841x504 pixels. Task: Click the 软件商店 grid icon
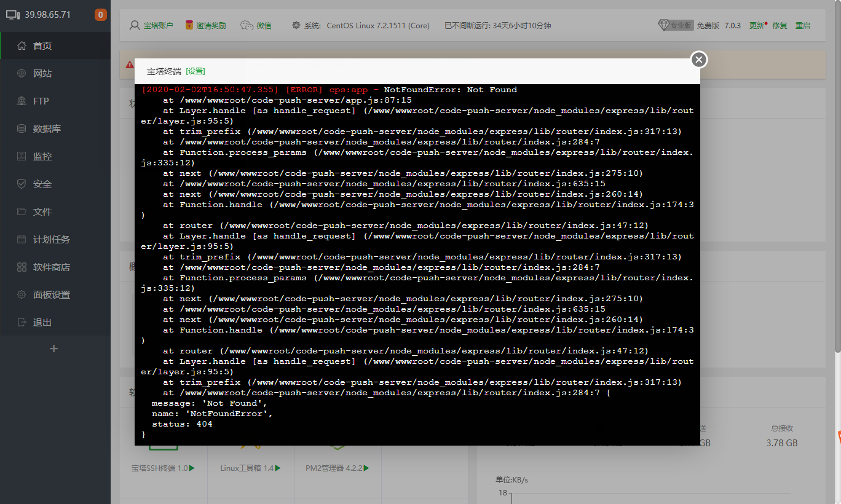coord(22,267)
